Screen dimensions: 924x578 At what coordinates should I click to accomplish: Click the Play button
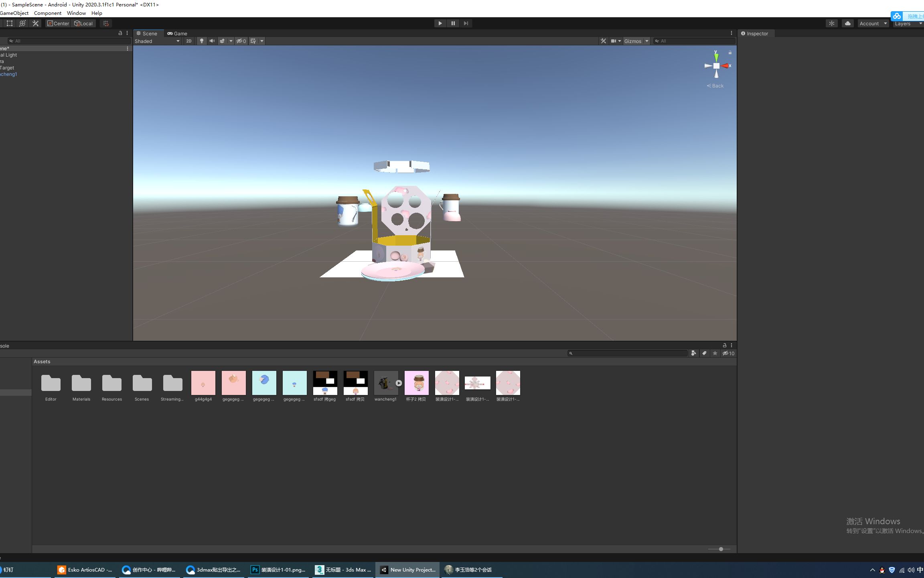click(x=440, y=23)
